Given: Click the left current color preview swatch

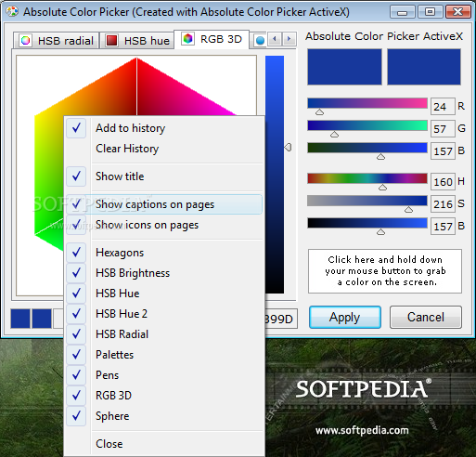Looking at the screenshot, I should click(x=344, y=67).
